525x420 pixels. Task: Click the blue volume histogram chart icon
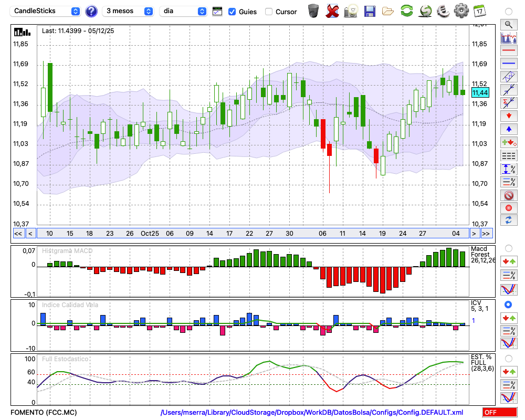tap(509, 37)
